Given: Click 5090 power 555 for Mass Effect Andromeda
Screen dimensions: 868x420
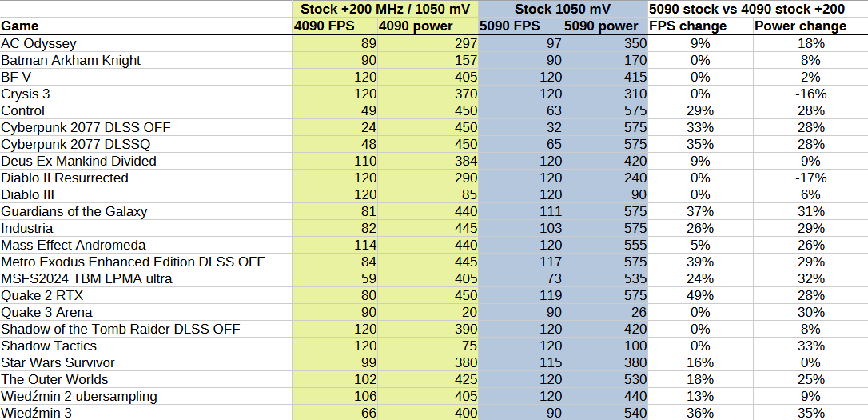Looking at the screenshot, I should pyautogui.click(x=605, y=245).
